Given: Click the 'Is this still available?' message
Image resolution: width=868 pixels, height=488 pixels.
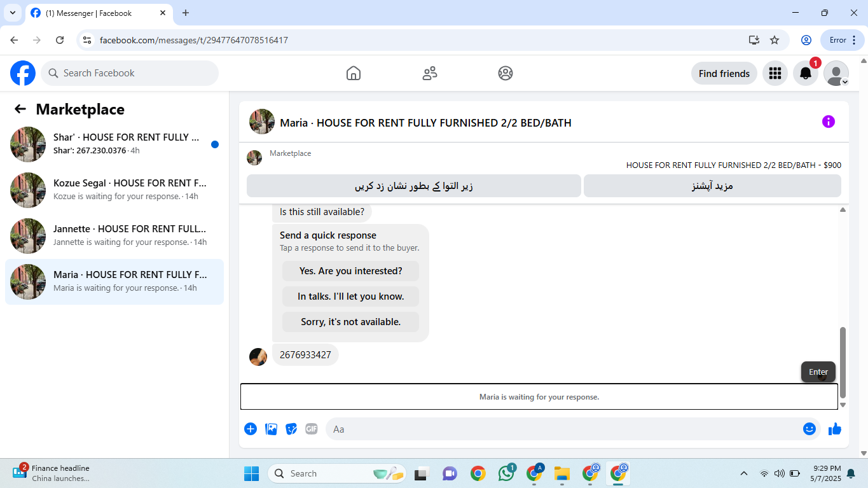Looking at the screenshot, I should pos(322,212).
